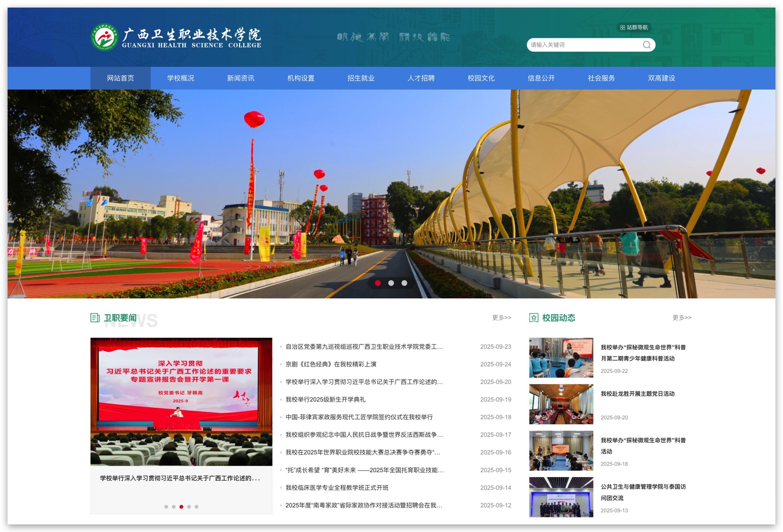Select the third banner carousel dot
783x532 pixels.
(x=404, y=283)
